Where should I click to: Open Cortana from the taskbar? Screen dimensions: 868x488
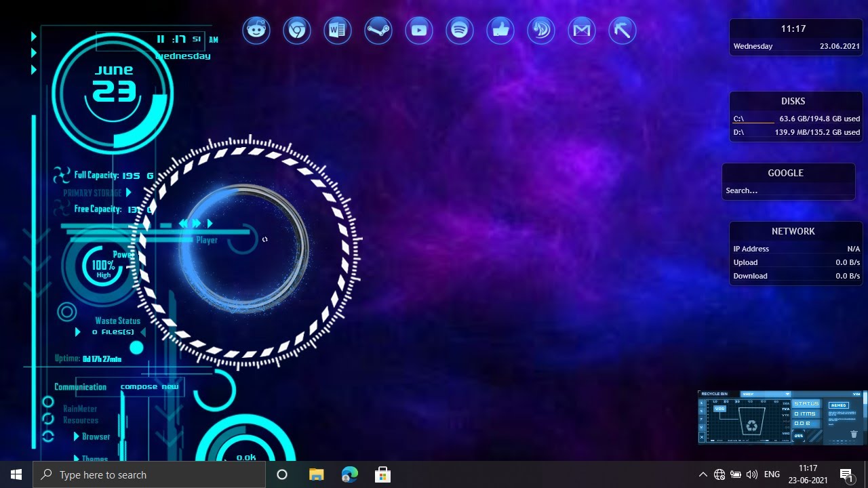(282, 474)
